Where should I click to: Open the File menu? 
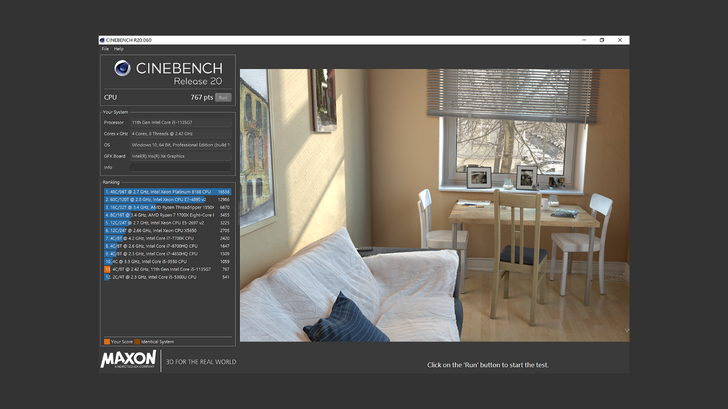click(x=105, y=48)
